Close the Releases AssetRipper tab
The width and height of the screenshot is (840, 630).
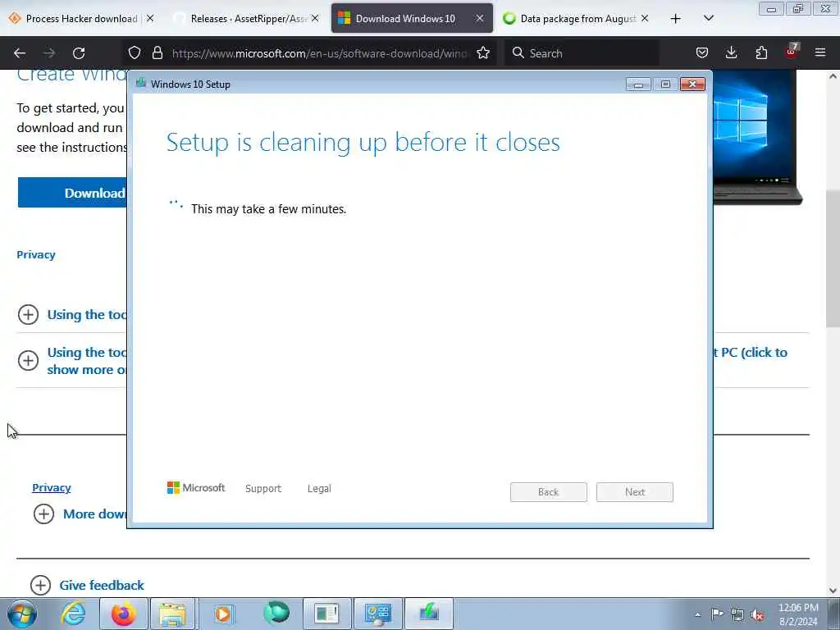pyautogui.click(x=315, y=19)
